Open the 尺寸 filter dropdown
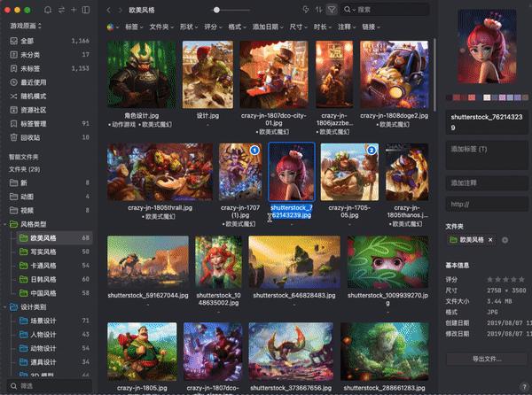 click(299, 27)
